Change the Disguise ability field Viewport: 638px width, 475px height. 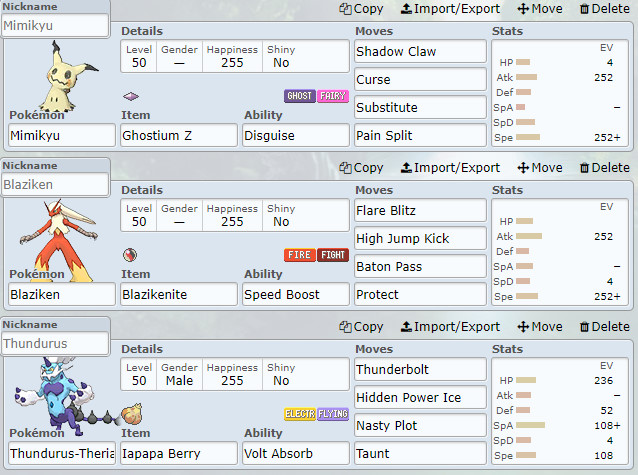pyautogui.click(x=296, y=135)
